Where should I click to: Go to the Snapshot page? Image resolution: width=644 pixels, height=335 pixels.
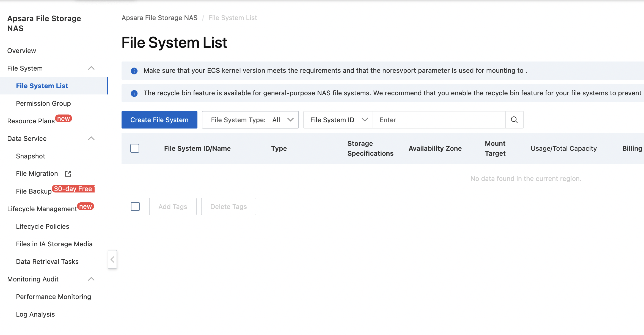pos(31,156)
